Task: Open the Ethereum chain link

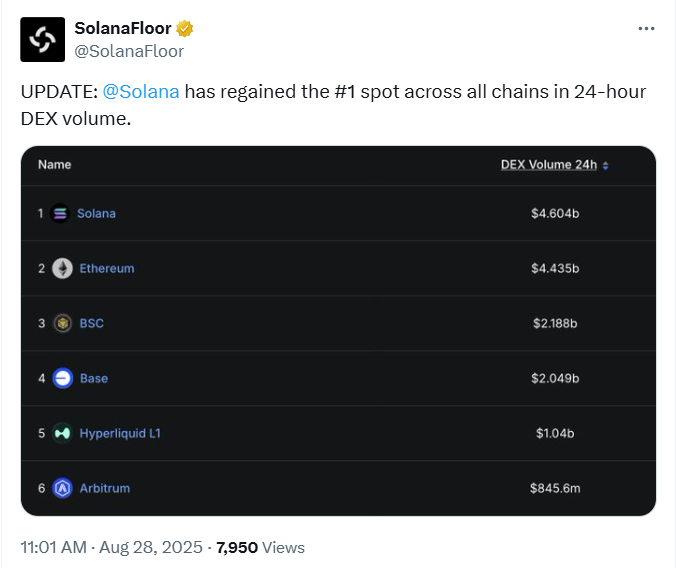Action: pyautogui.click(x=107, y=269)
